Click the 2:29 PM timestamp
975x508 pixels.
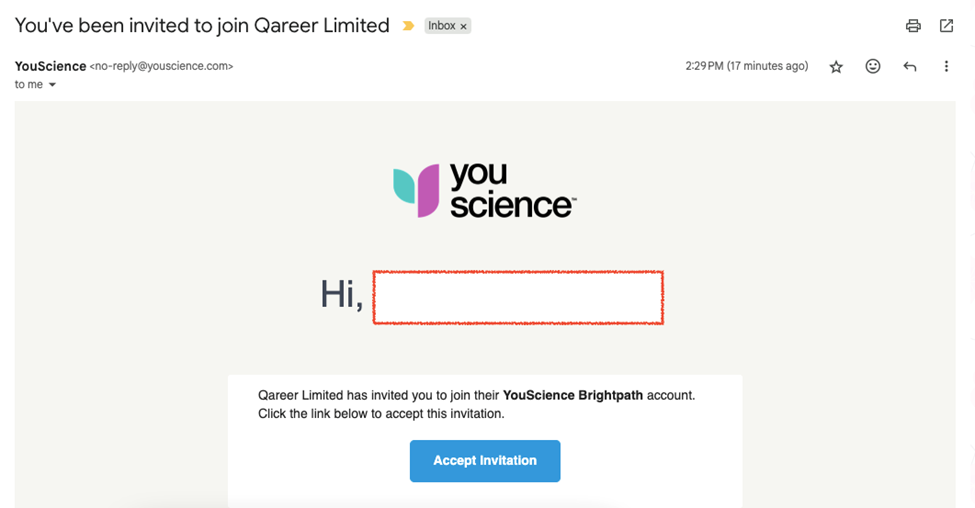pos(747,66)
